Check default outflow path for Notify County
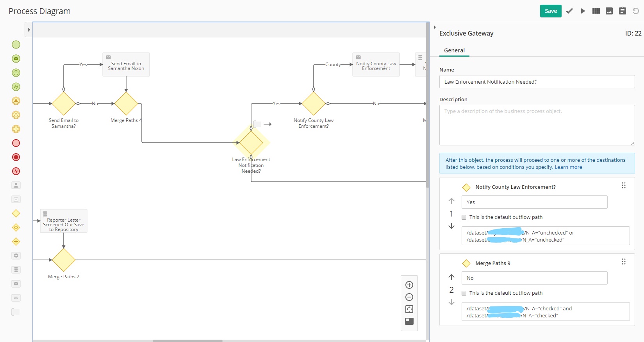 click(464, 217)
